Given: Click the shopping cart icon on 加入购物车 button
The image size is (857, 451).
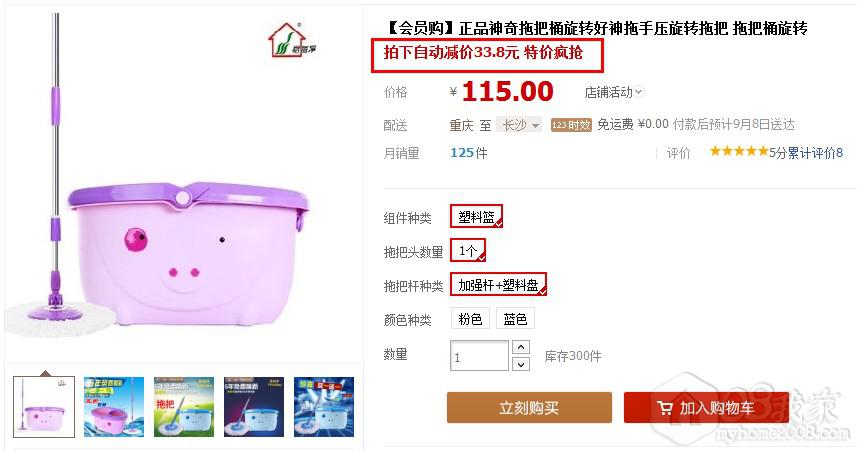Looking at the screenshot, I should click(x=665, y=408).
